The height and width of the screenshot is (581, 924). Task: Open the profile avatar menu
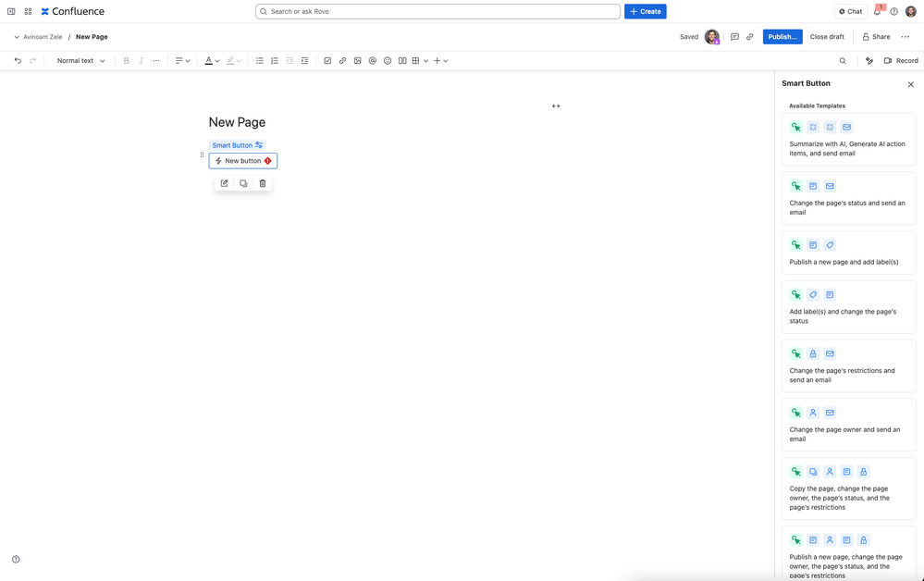click(910, 11)
